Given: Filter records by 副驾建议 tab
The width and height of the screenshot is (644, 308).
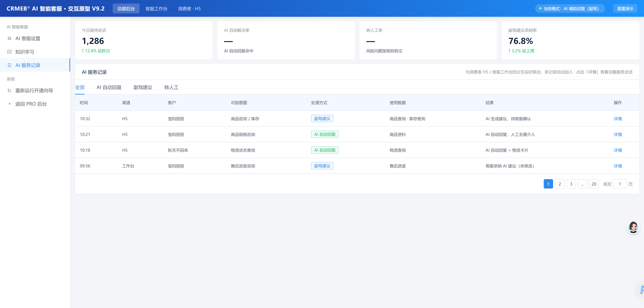Looking at the screenshot, I should pyautogui.click(x=143, y=87).
